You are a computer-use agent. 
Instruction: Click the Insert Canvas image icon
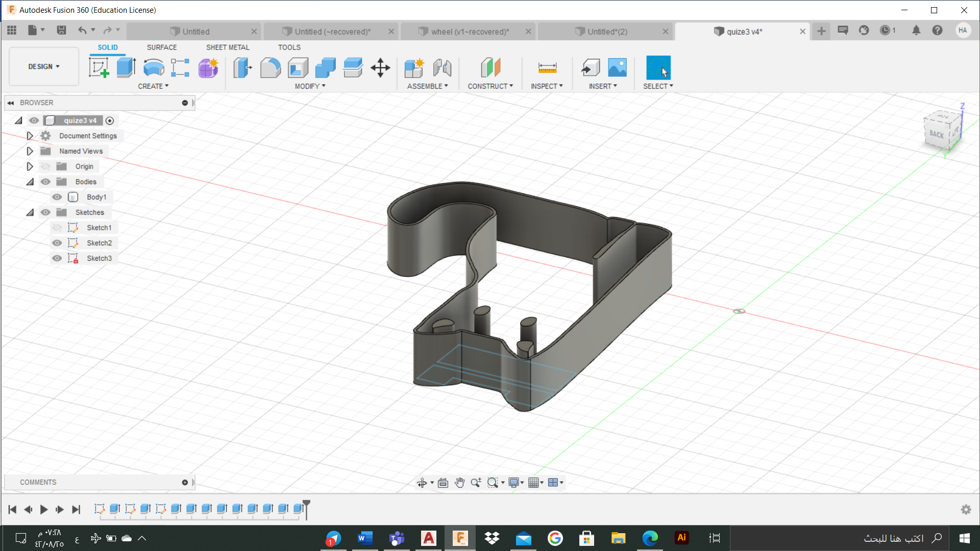click(x=617, y=67)
